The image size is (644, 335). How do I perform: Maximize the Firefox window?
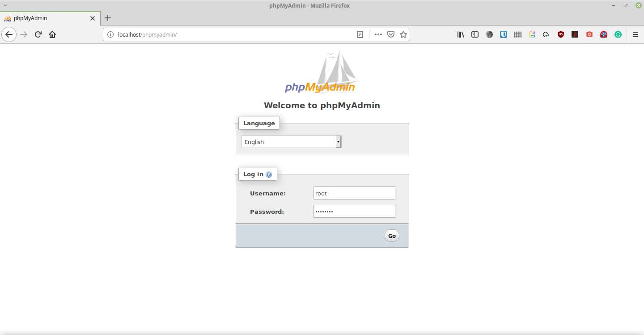(x=626, y=5)
